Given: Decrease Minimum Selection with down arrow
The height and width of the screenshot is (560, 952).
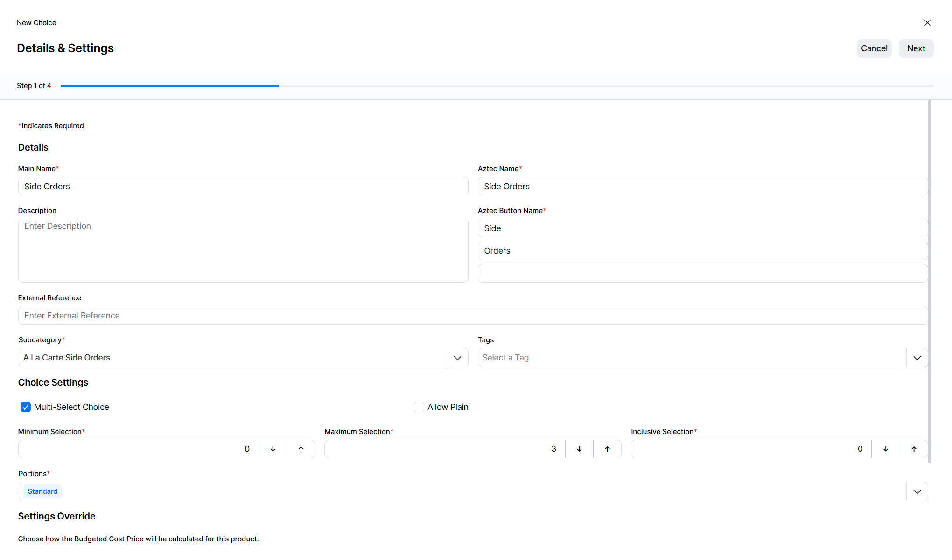Looking at the screenshot, I should coord(273,449).
